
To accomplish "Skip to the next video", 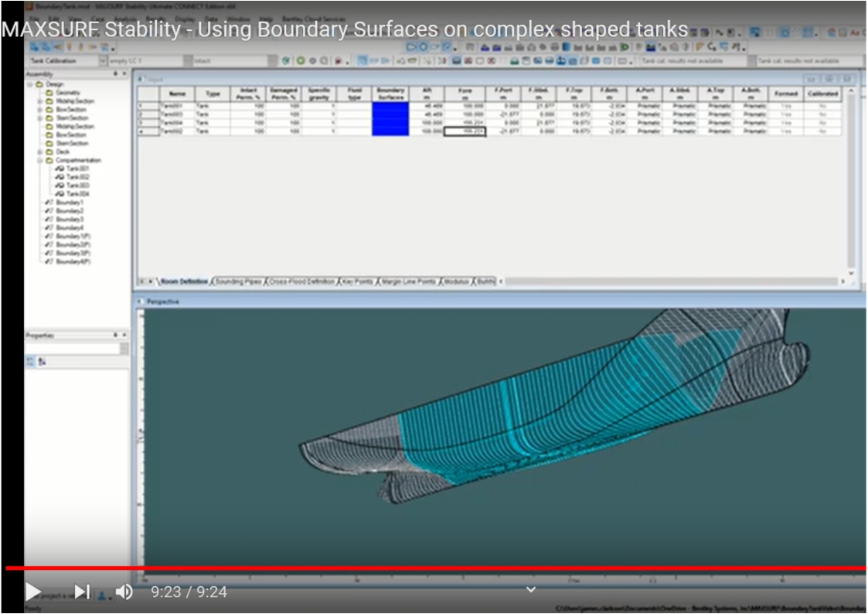I will coord(82,592).
